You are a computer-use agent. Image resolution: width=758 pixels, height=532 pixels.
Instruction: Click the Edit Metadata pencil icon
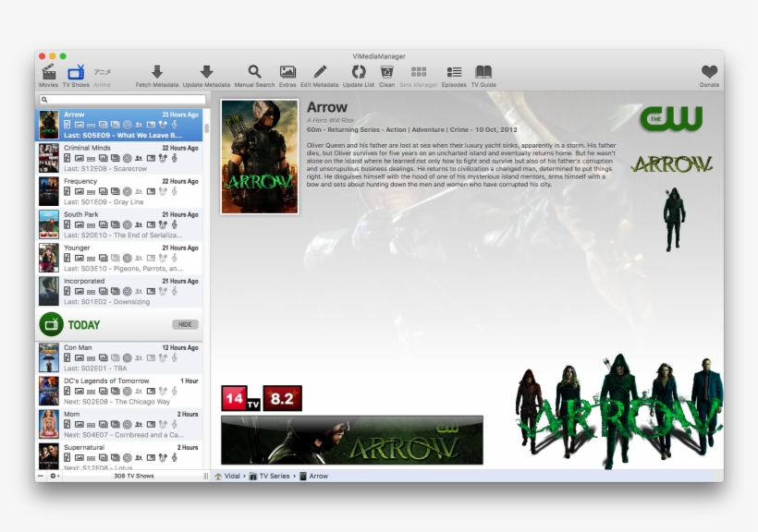(x=320, y=72)
